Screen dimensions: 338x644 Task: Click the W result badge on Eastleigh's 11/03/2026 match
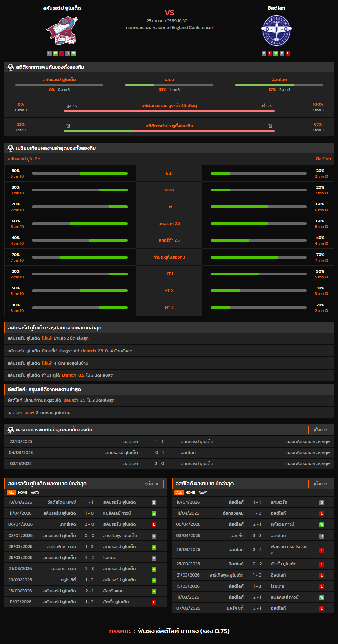click(x=322, y=598)
